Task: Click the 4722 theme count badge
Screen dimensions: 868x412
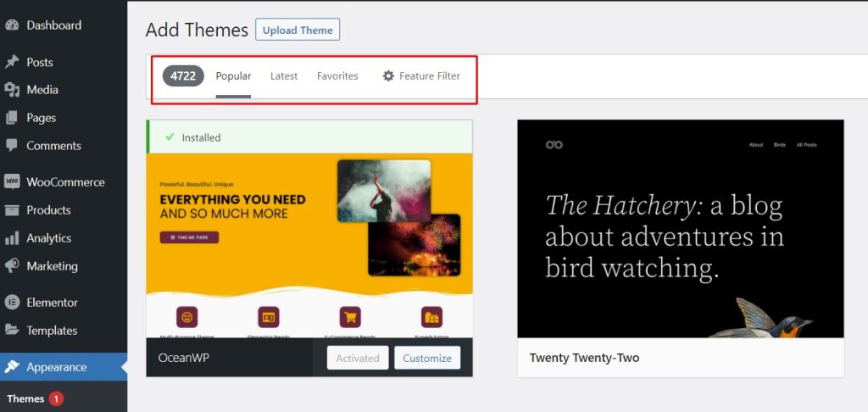Action: (x=183, y=75)
